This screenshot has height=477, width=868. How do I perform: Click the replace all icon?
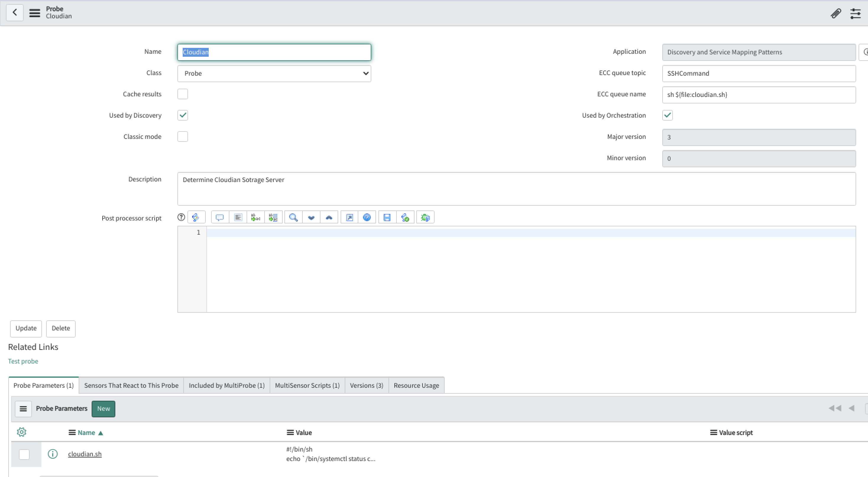(273, 217)
